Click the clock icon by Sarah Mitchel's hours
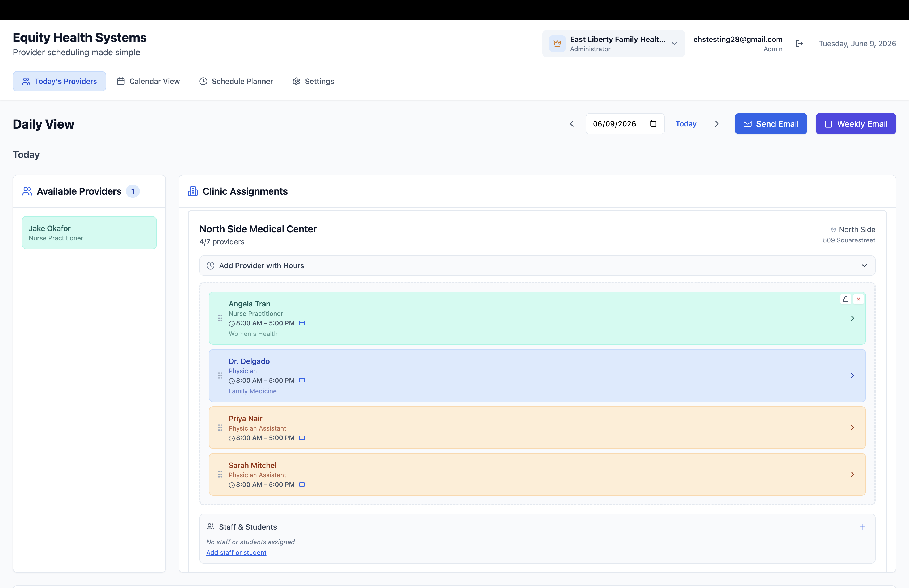 (232, 485)
